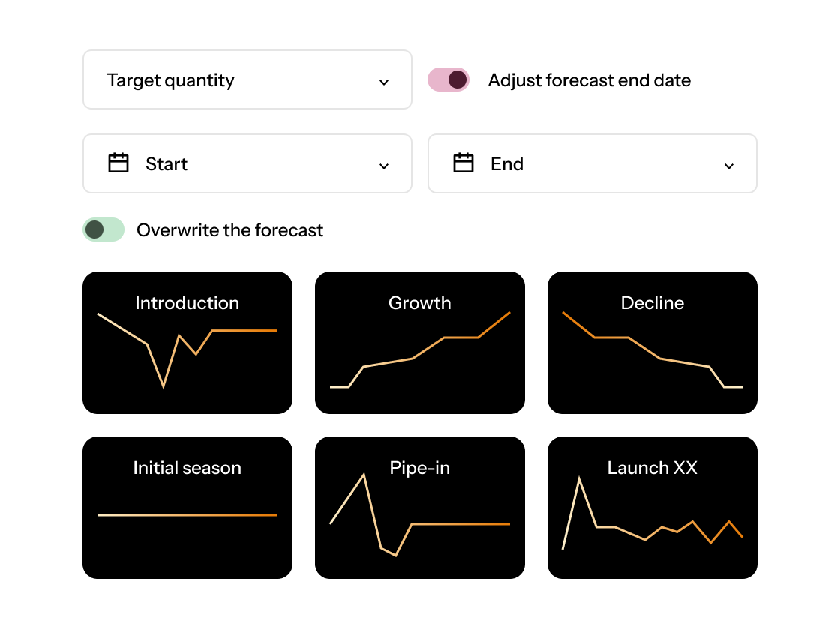
Task: Click the Overwrite the forecast label
Action: click(x=229, y=229)
